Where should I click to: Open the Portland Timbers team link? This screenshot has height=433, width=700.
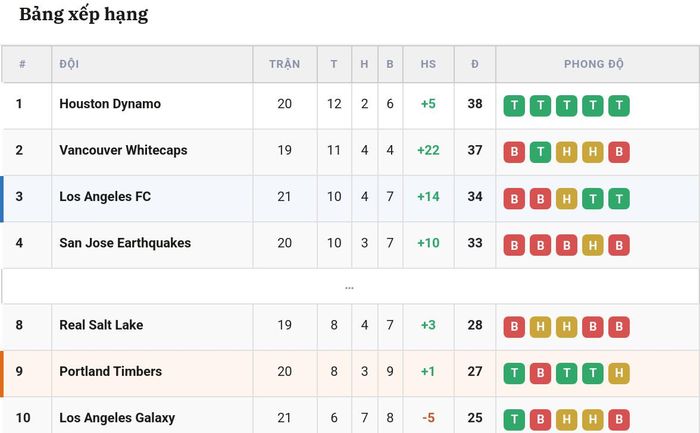110,371
